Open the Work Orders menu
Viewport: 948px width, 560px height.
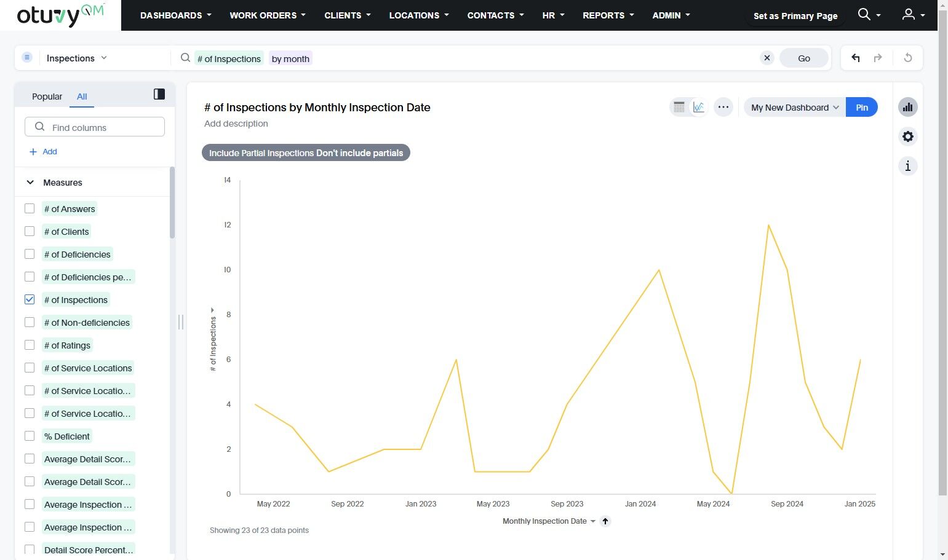tap(267, 15)
